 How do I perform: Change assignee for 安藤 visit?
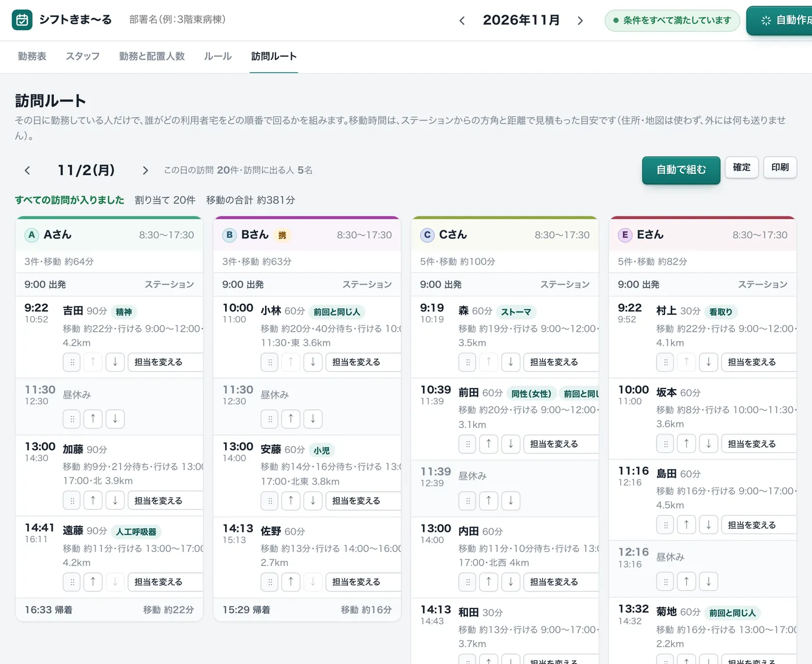(x=363, y=500)
